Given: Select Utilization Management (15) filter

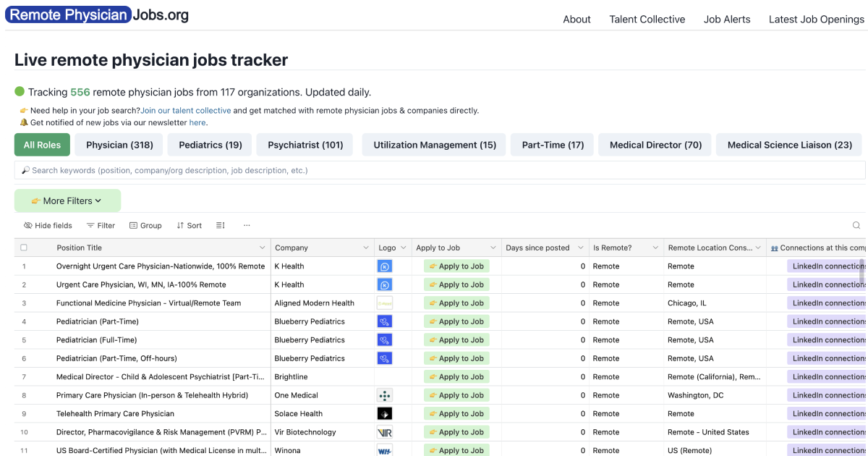Looking at the screenshot, I should pos(435,145).
